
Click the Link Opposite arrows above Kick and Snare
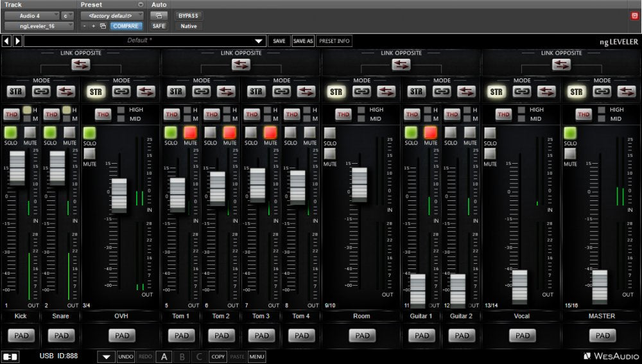coord(81,64)
